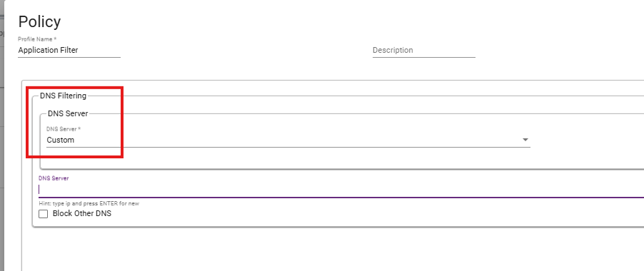644x271 pixels.
Task: Click the Description input field
Action: 424,50
